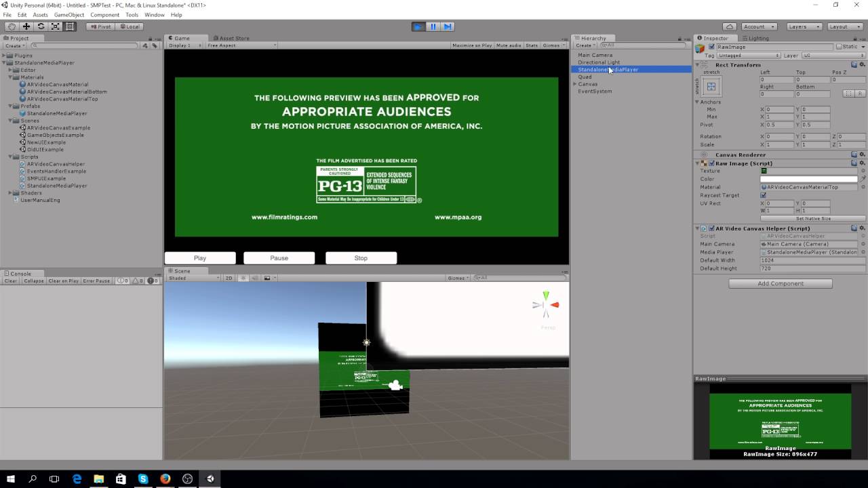Click the Scene orientation gizmo

(x=546, y=305)
